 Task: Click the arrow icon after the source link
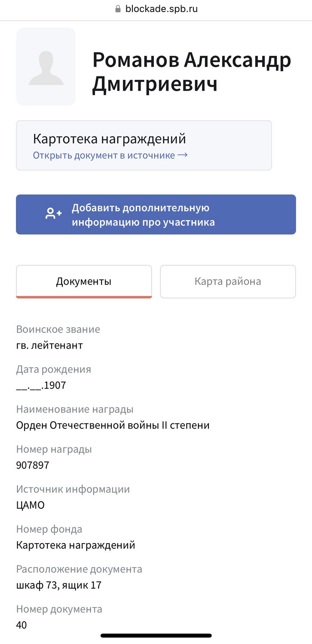pyautogui.click(x=183, y=155)
